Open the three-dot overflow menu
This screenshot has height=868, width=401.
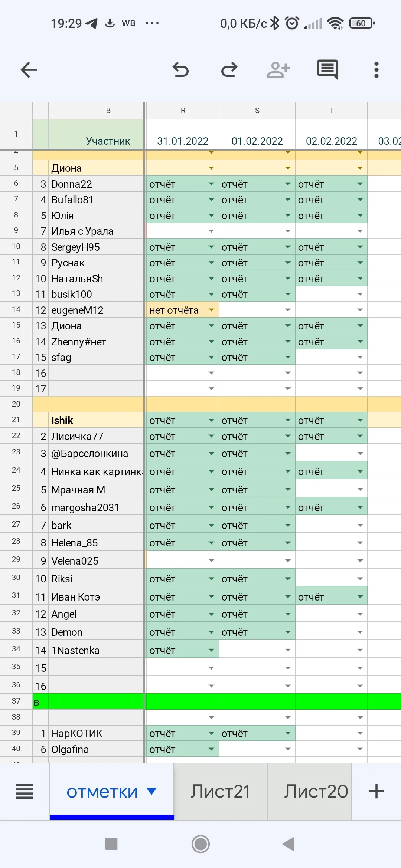(376, 69)
